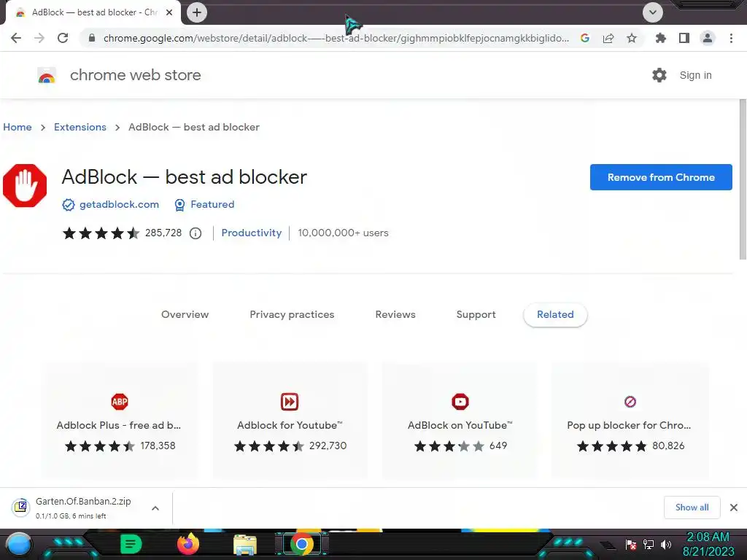Click the Featured badge
The image size is (747, 560).
[x=204, y=204]
